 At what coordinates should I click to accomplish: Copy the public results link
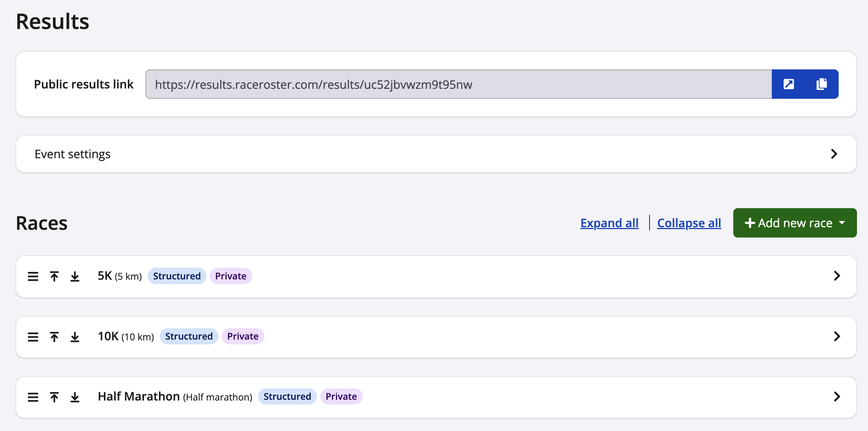[822, 84]
